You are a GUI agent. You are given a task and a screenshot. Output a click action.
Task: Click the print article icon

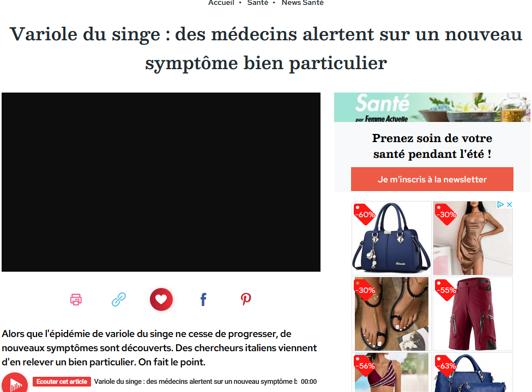pyautogui.click(x=76, y=299)
